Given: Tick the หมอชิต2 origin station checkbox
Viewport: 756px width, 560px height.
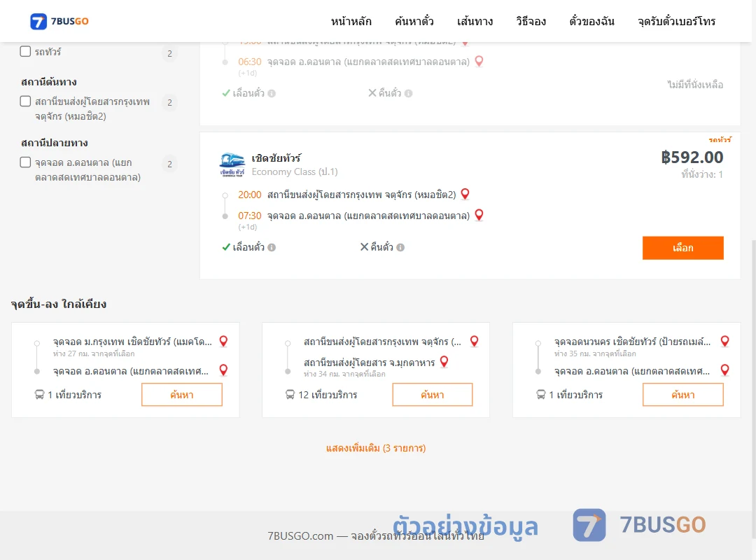Looking at the screenshot, I should pyautogui.click(x=26, y=101).
